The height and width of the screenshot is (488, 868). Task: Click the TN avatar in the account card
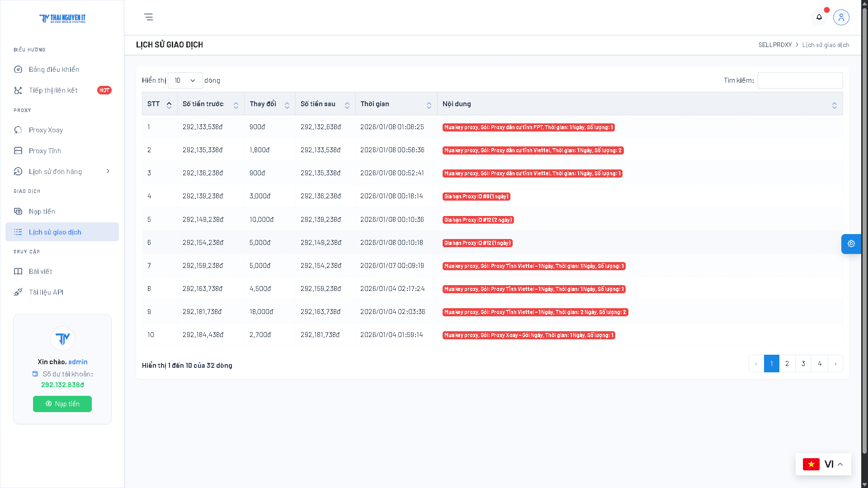click(x=62, y=338)
